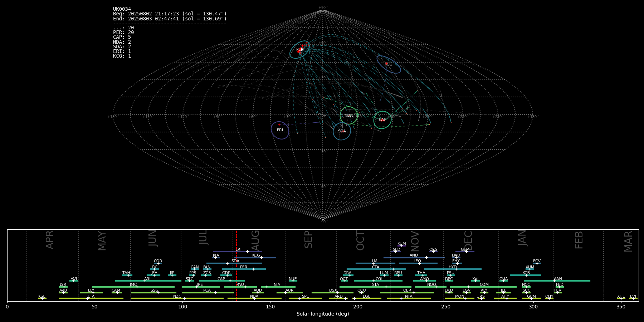Click the NTA shower bar in timeline
This screenshot has height=322, width=644.
pyautogui.click(x=409, y=298)
